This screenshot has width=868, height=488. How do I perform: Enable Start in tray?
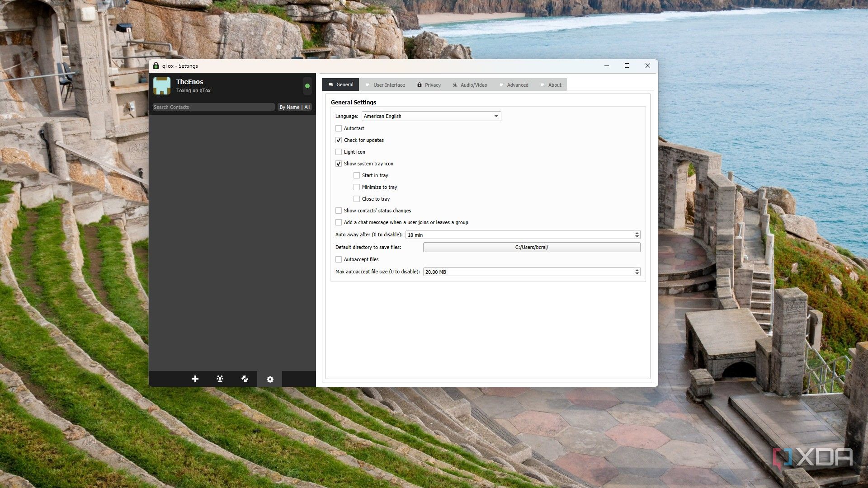tap(357, 175)
